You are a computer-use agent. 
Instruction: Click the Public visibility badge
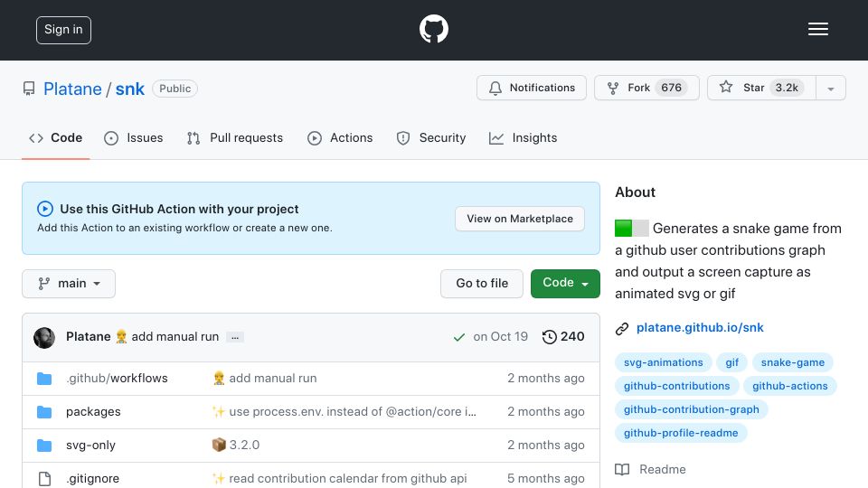tap(175, 89)
